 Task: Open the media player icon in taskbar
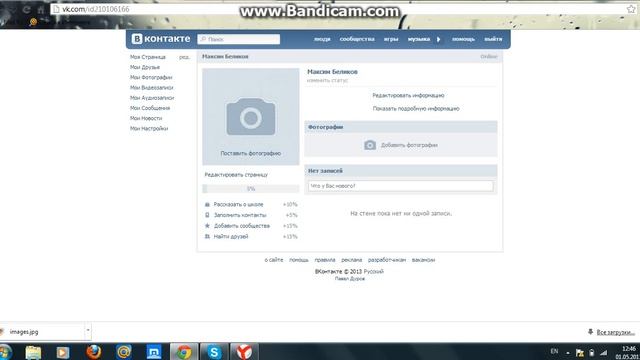click(x=62, y=352)
